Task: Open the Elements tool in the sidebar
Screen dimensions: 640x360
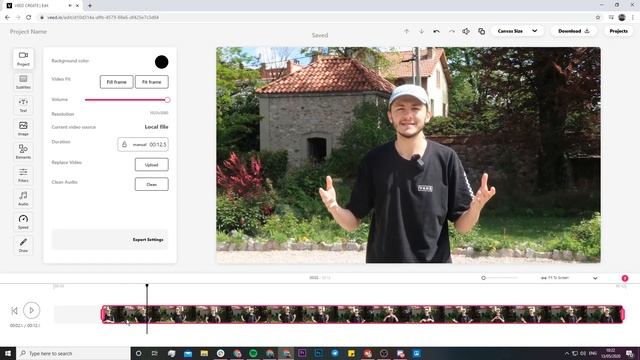Action: pyautogui.click(x=23, y=152)
